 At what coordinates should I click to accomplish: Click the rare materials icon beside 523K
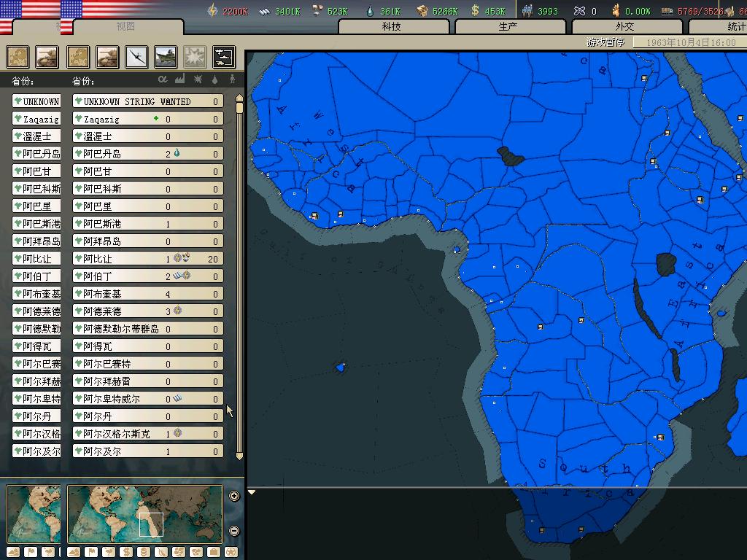click(318, 10)
